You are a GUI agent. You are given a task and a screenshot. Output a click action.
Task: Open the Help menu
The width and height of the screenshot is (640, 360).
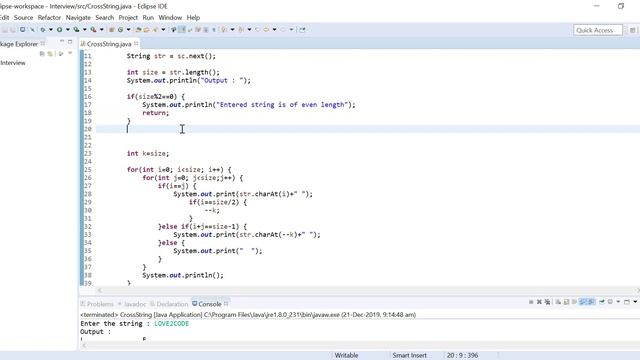[x=193, y=18]
